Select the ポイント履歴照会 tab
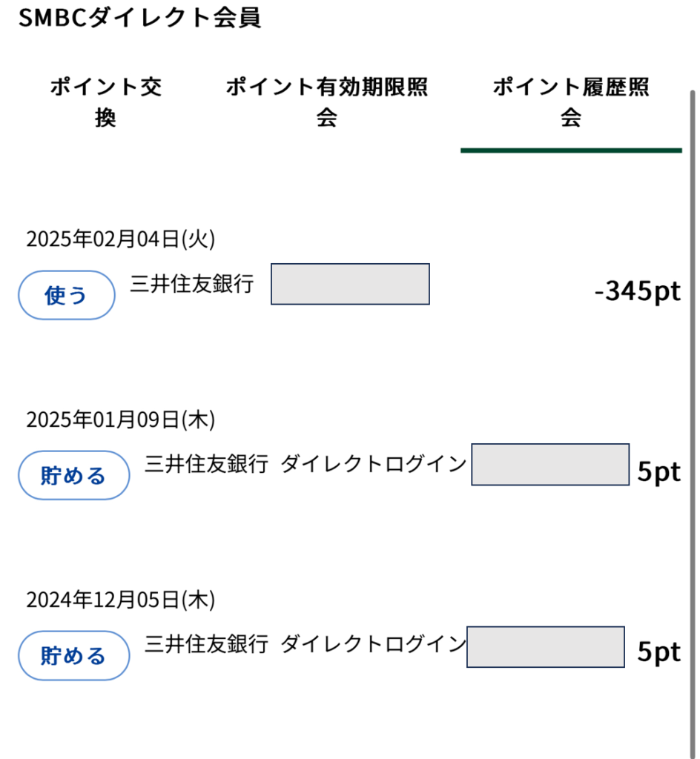Screen dimensions: 700x759 tap(571, 102)
